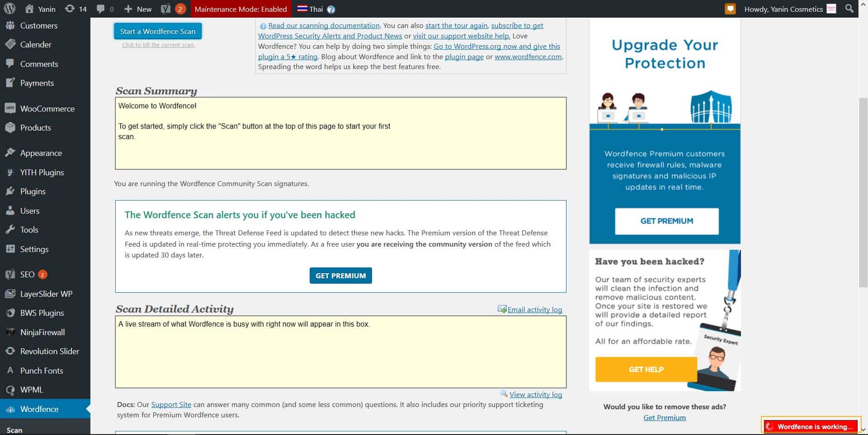
Task: Click Maintenance Mode: Enabled indicator
Action: [241, 9]
